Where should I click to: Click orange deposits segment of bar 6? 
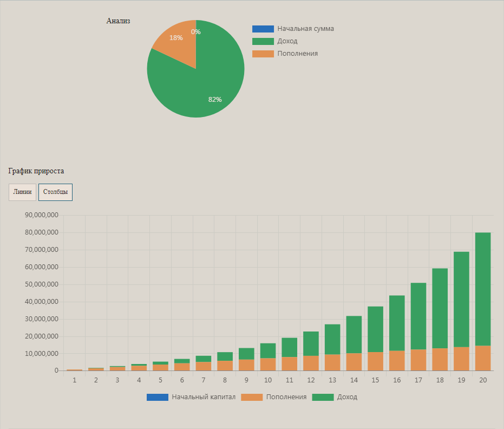point(182,367)
